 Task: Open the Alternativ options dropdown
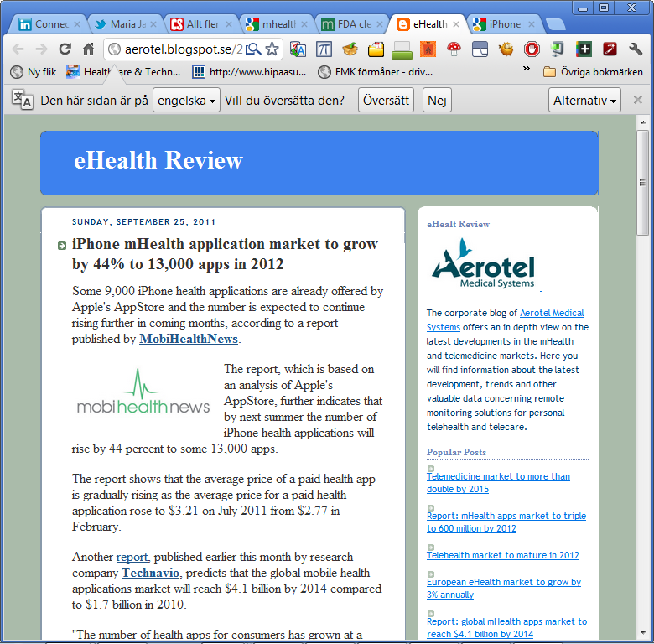(x=584, y=100)
